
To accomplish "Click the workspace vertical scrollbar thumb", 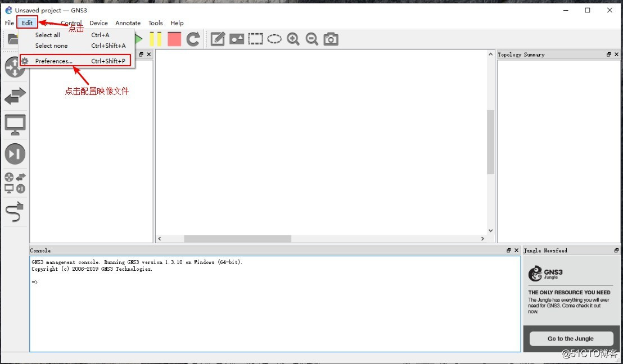I will pyautogui.click(x=490, y=142).
